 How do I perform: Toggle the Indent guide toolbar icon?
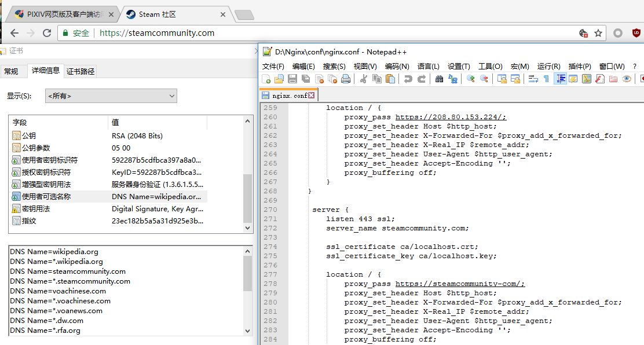(560, 79)
